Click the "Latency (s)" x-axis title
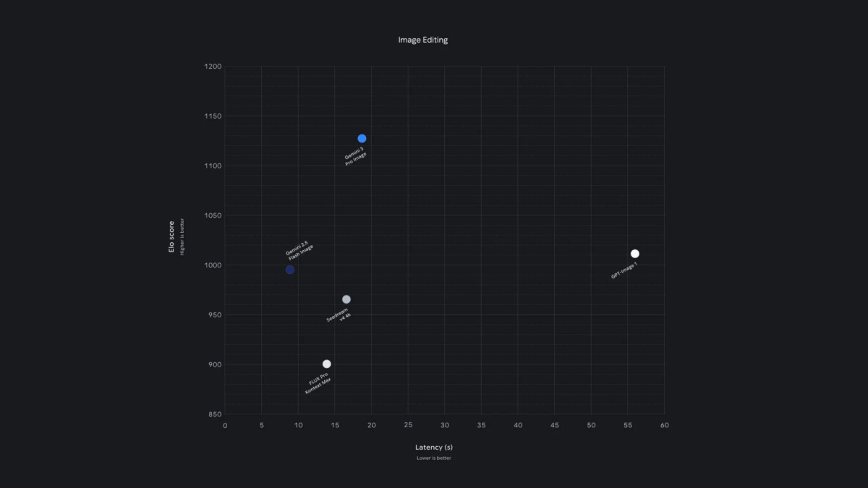Viewport: 868px width, 488px height. pos(434,448)
